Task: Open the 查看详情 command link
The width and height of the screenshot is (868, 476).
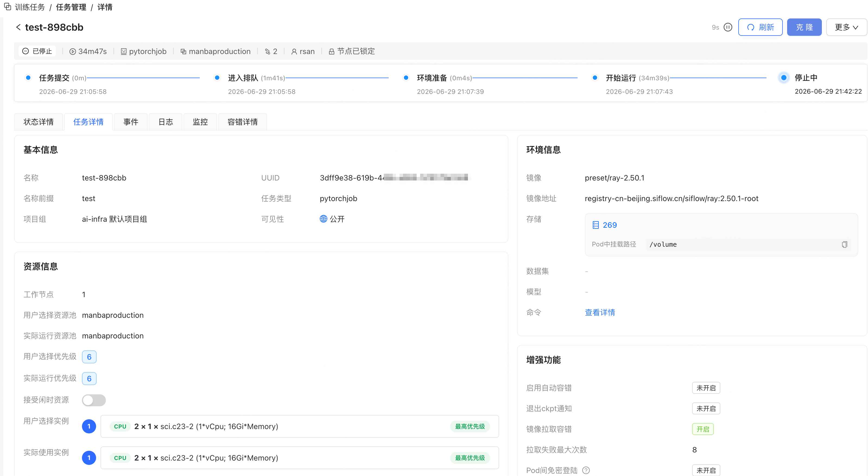Action: pyautogui.click(x=600, y=313)
